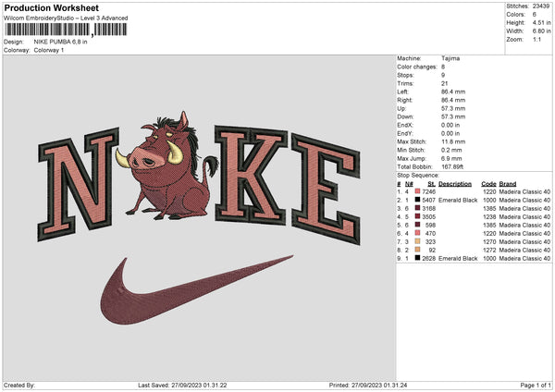Click the 'Left:' label
The width and height of the screenshot is (555, 392).
pyautogui.click(x=402, y=92)
